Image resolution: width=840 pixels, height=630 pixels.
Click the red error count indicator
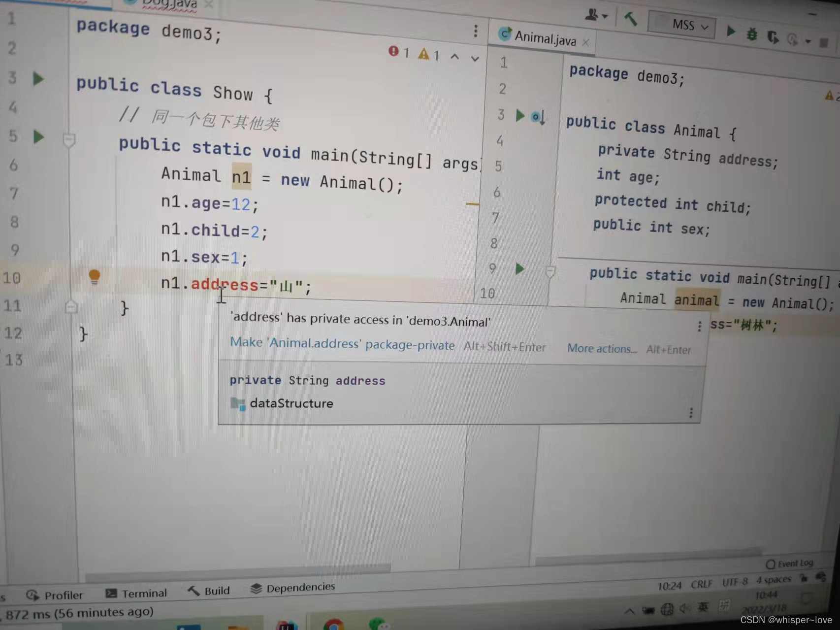[398, 52]
